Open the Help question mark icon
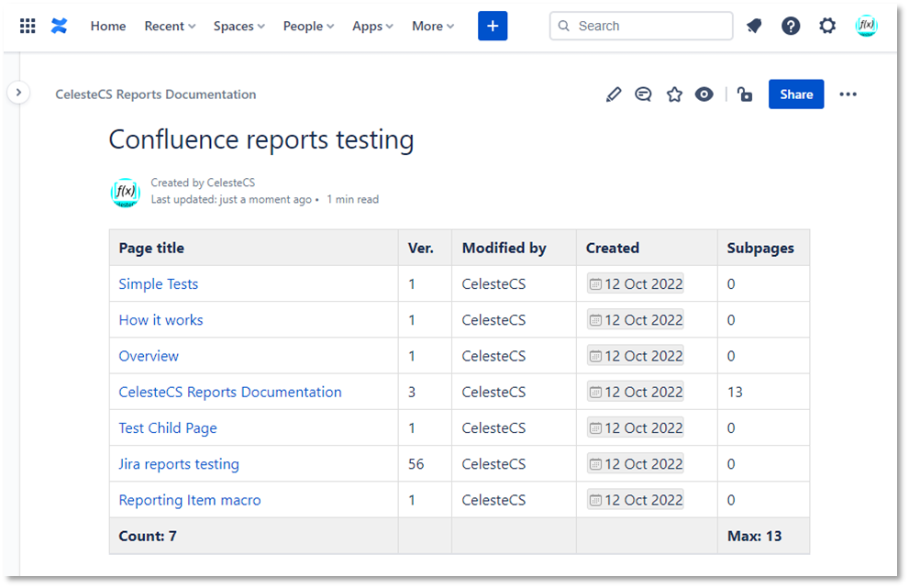Viewport: 909px width, 588px height. click(x=790, y=26)
